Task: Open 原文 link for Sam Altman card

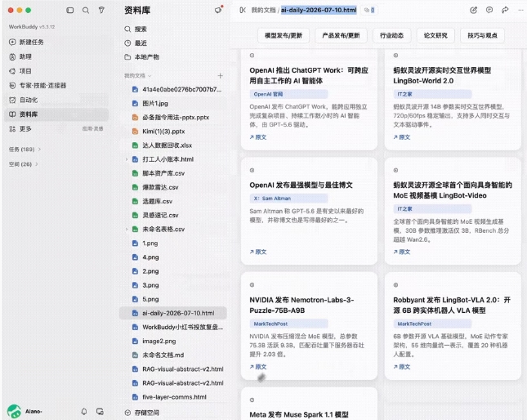Action: click(x=258, y=252)
